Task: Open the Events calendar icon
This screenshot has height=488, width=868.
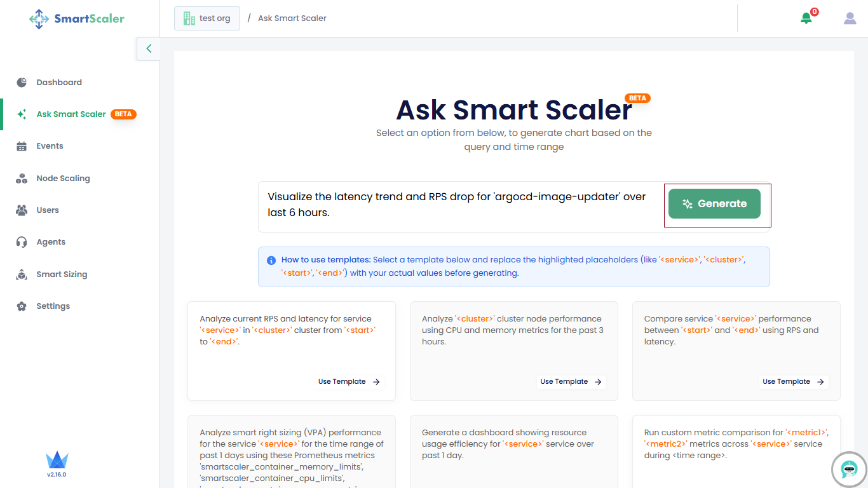Action: [x=22, y=146]
